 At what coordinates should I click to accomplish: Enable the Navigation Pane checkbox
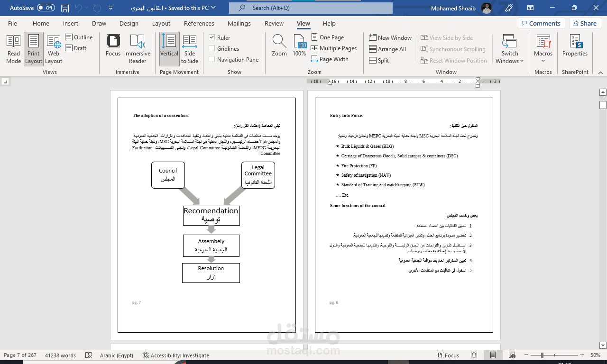(x=212, y=59)
